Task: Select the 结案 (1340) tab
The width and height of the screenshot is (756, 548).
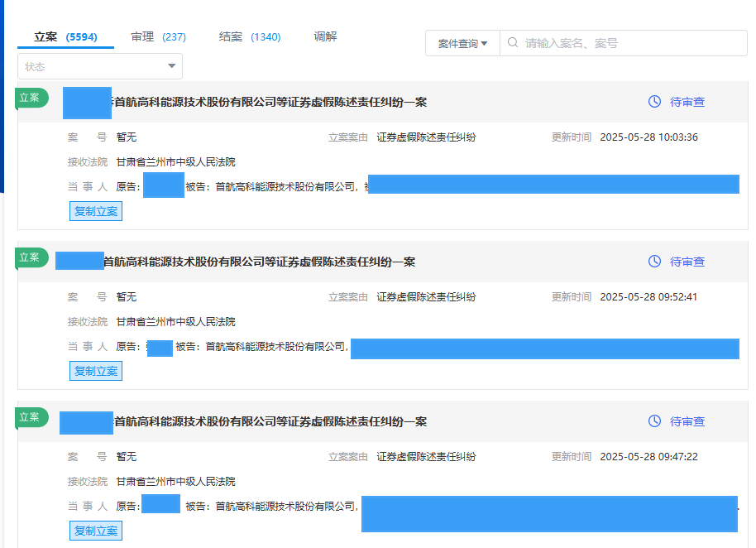Action: 250,37
